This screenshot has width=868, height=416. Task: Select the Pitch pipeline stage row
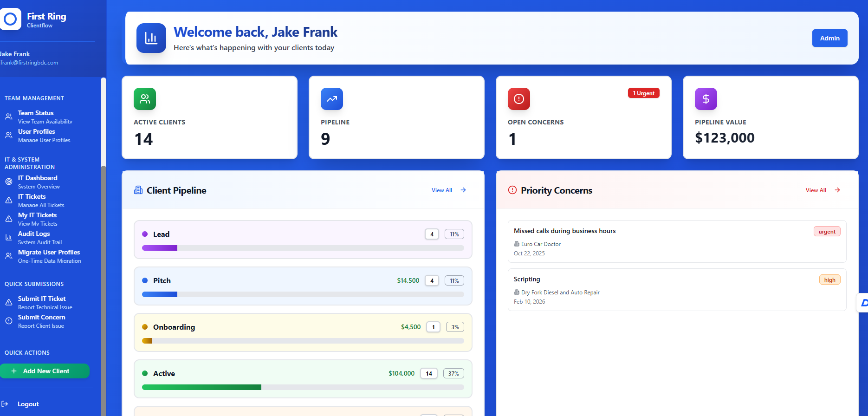303,286
